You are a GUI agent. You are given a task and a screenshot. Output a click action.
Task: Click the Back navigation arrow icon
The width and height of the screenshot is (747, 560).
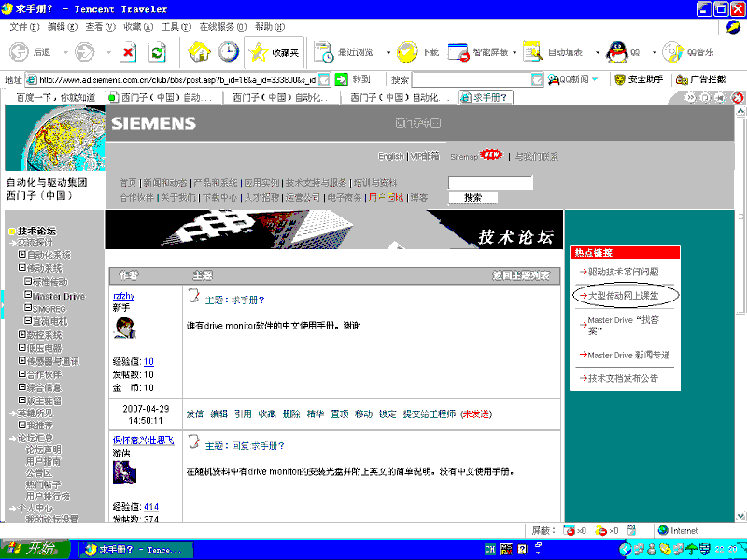pyautogui.click(x=19, y=52)
